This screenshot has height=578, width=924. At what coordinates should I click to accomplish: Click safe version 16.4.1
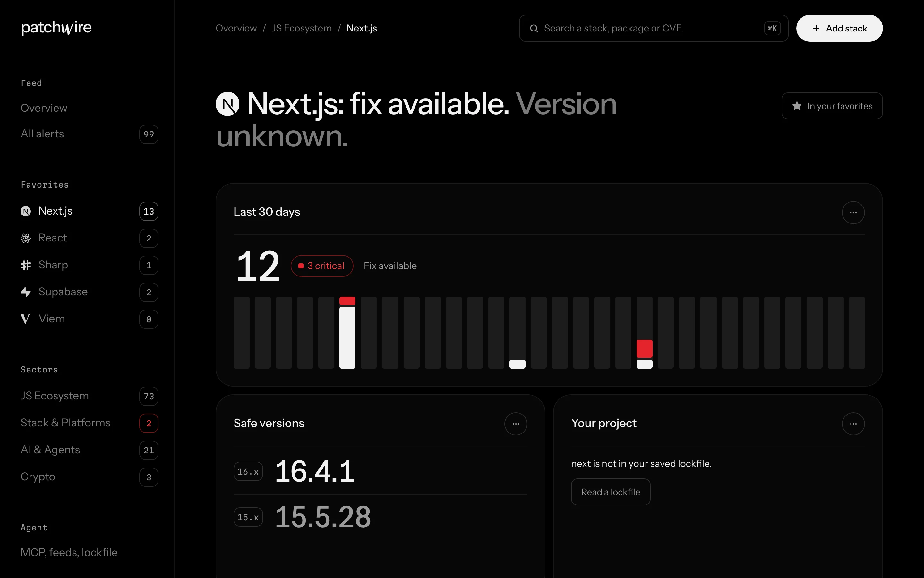pyautogui.click(x=315, y=472)
